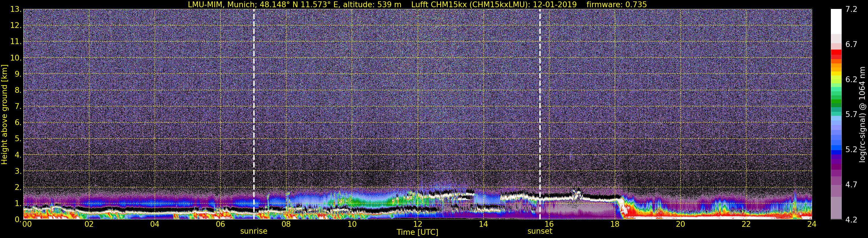The image size is (868, 238).
Task: Click the time axis tick "20"
Action: tap(680, 224)
